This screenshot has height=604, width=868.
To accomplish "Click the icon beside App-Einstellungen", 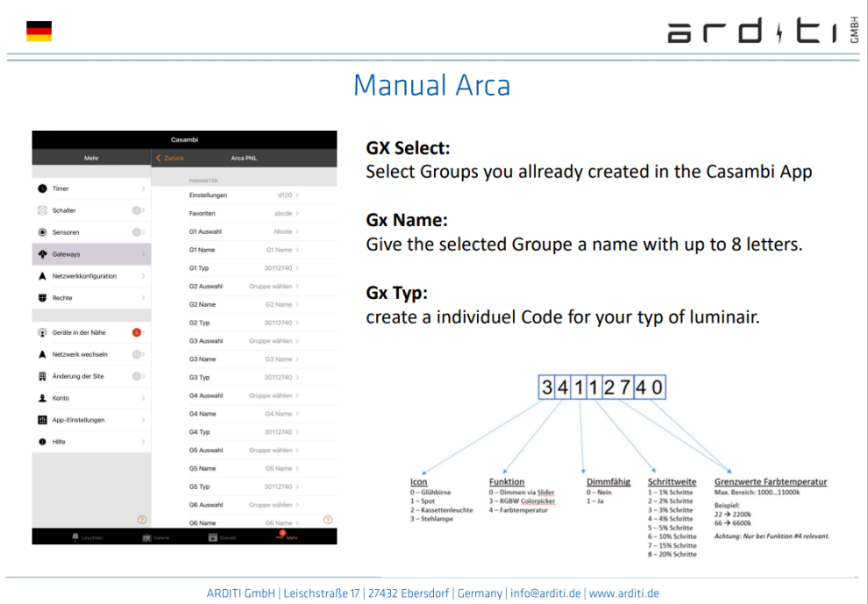I will pos(43,420).
